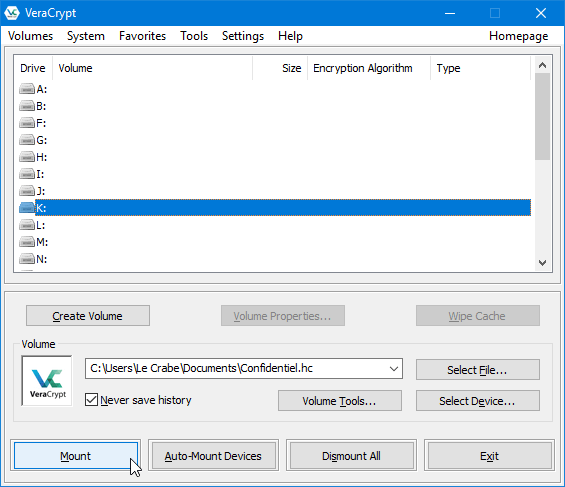Open the Volumes menu
The height and width of the screenshot is (487, 565).
(30, 36)
